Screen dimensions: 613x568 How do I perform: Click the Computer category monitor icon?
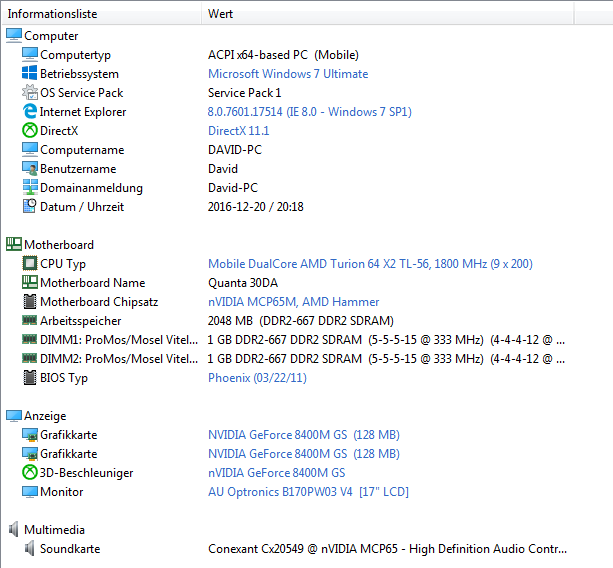tap(14, 35)
